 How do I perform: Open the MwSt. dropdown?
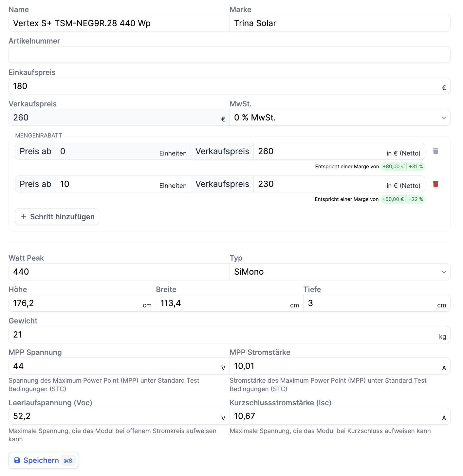tap(340, 118)
